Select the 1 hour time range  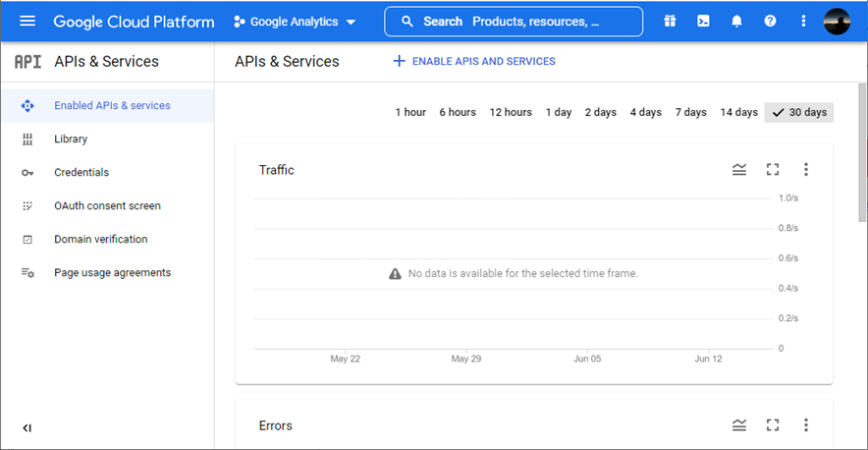coord(410,112)
